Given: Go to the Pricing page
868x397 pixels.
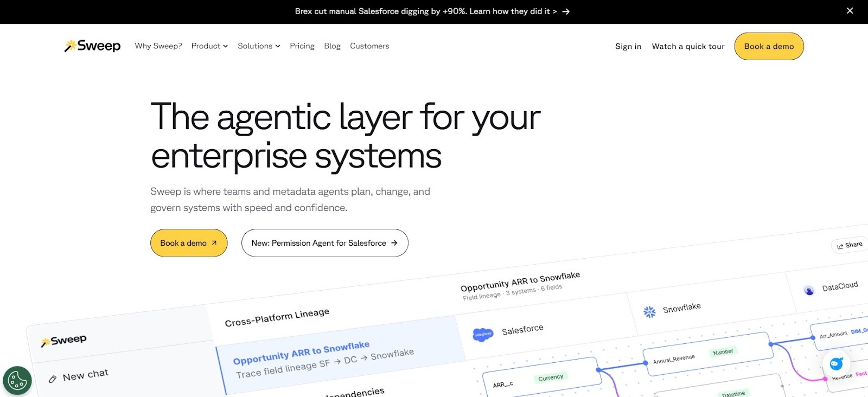Looking at the screenshot, I should click(302, 46).
